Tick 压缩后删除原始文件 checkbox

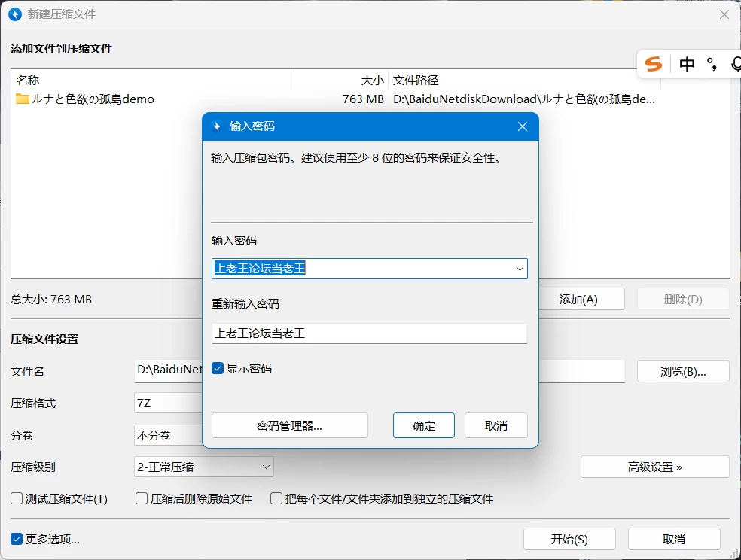coord(142,498)
